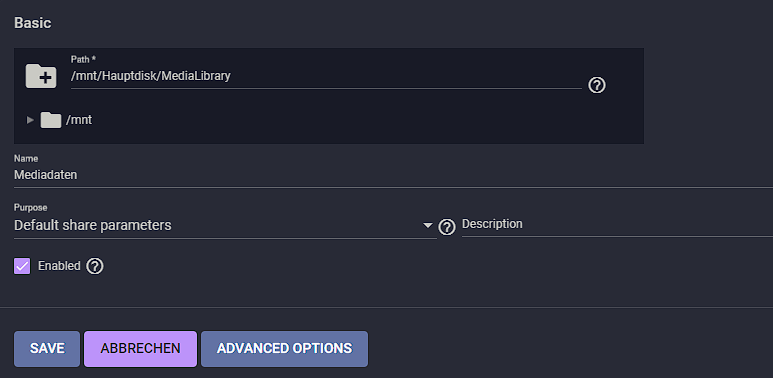Cancel with the ABBRECHEN button
This screenshot has height=378, width=773.
pos(141,349)
